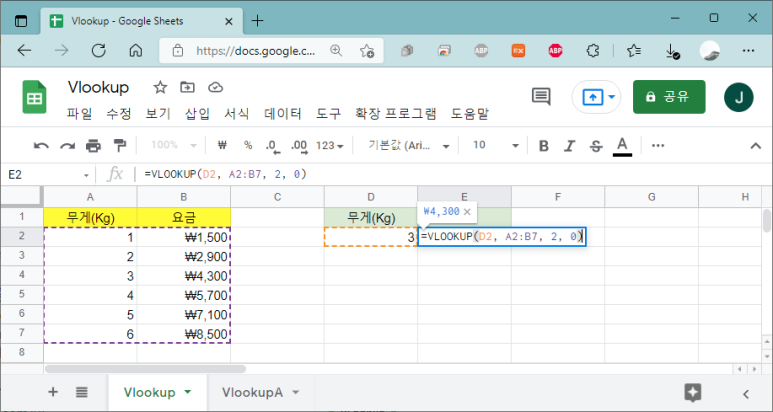Add page to browser favorites

point(366,50)
